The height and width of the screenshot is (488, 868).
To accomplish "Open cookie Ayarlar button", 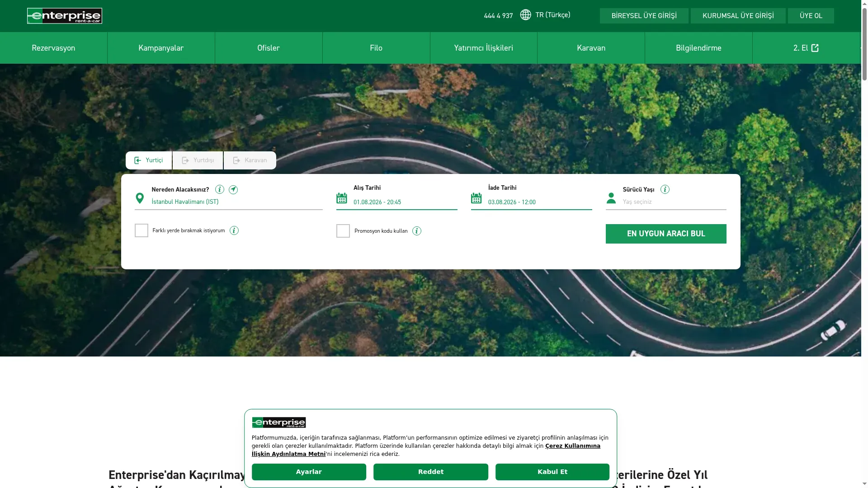I will (309, 472).
